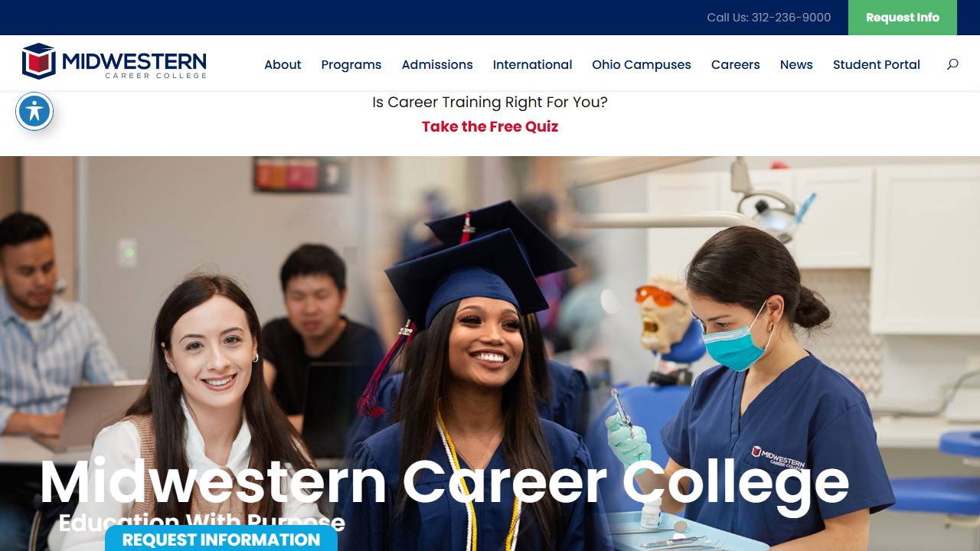The image size is (980, 551).
Task: Open the accessibility widget icon
Action: coord(34,112)
